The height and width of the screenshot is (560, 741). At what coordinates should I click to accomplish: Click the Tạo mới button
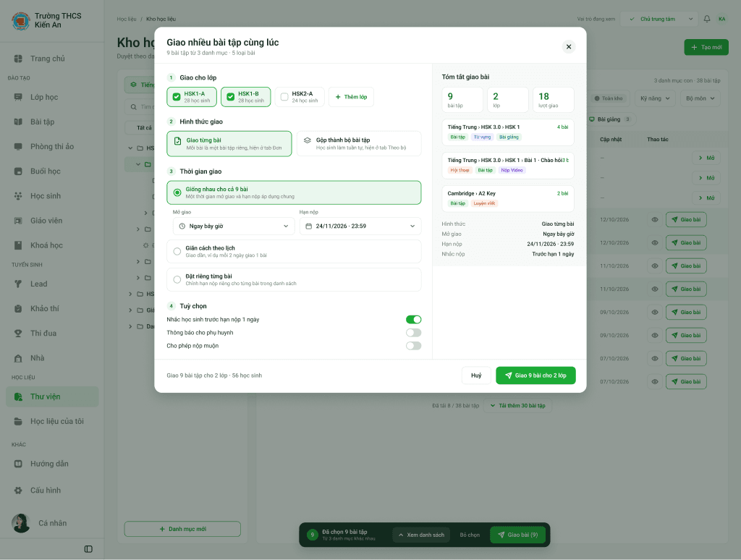[x=706, y=47]
